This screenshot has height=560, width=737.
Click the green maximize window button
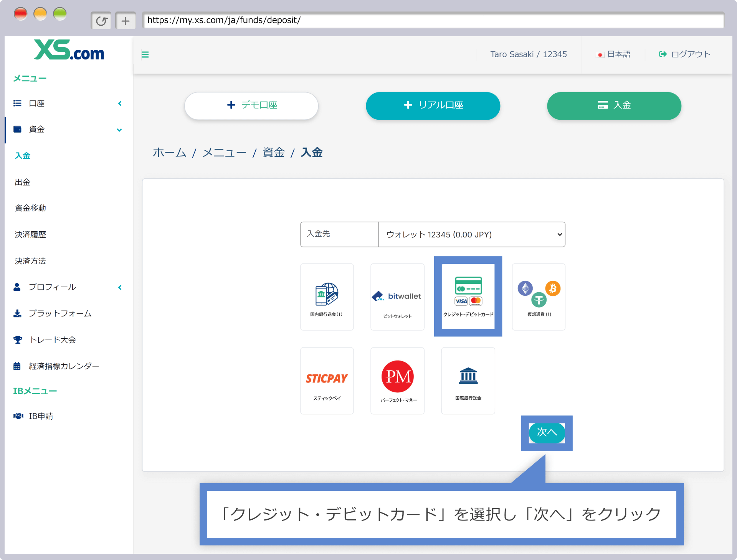[x=60, y=14]
